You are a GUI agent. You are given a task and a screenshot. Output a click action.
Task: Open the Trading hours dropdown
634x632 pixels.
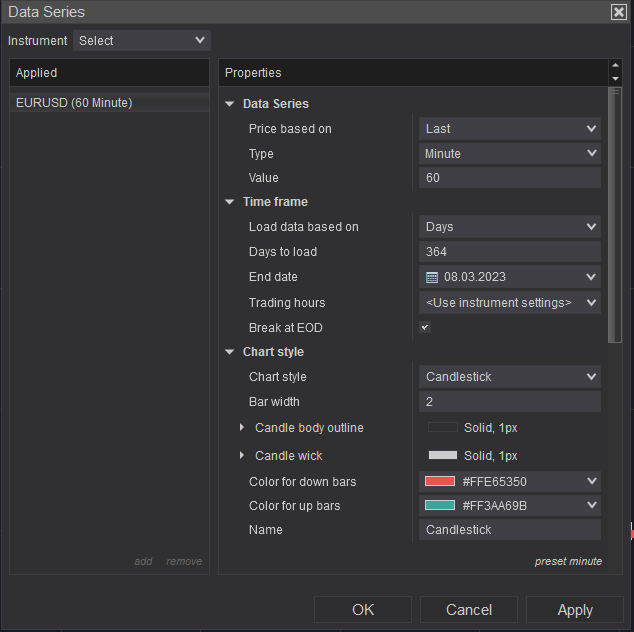(510, 303)
